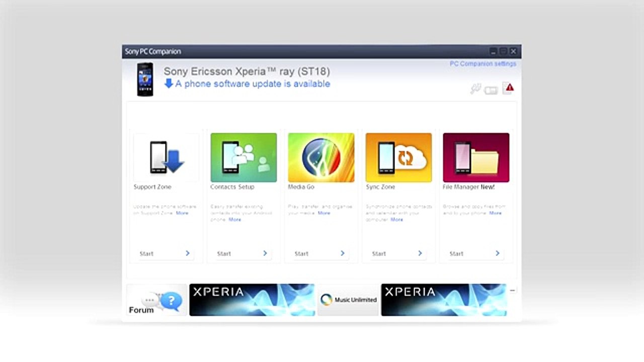Image resolution: width=644 pixels, height=362 pixels.
Task: Minimize the Sony PC Companion window
Action: [x=494, y=51]
